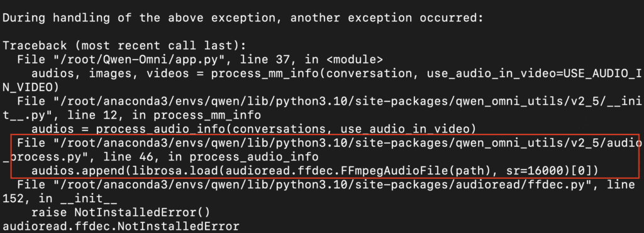Click the 'N_VIDEO)' wrapped line
Image resolution: width=644 pixels, height=233 pixels.
pos(30,88)
